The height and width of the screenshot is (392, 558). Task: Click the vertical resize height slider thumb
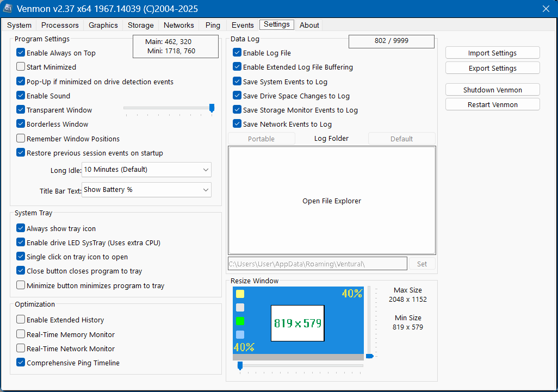pyautogui.click(x=370, y=356)
